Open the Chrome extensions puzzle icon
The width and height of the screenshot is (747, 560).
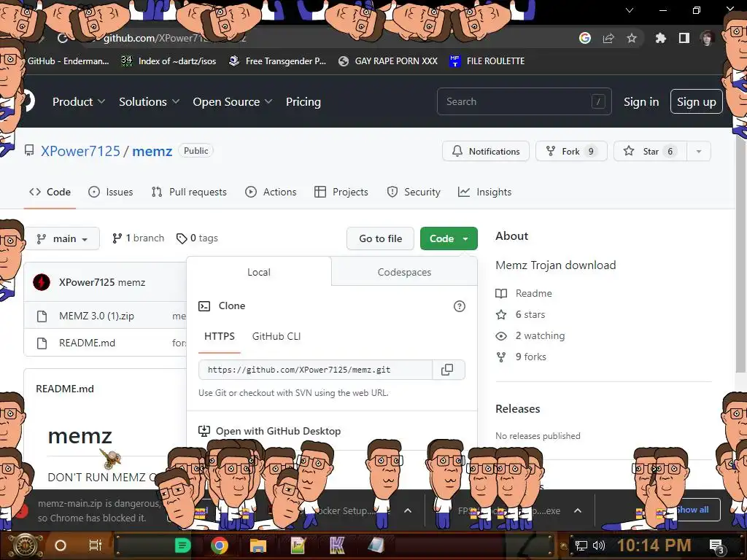661,38
